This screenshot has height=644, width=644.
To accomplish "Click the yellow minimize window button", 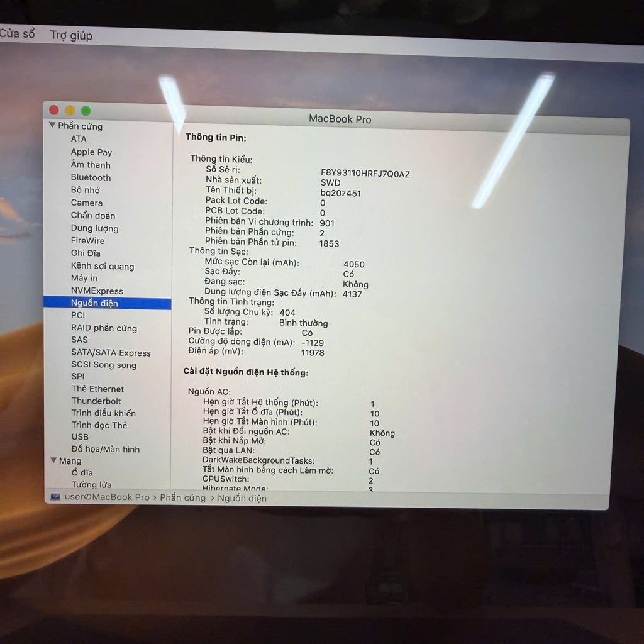I will 70,110.
